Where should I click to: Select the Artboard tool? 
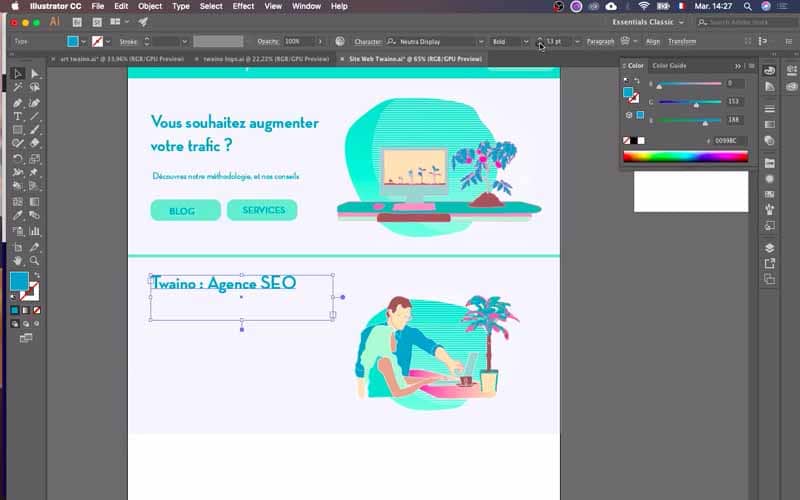(17, 247)
